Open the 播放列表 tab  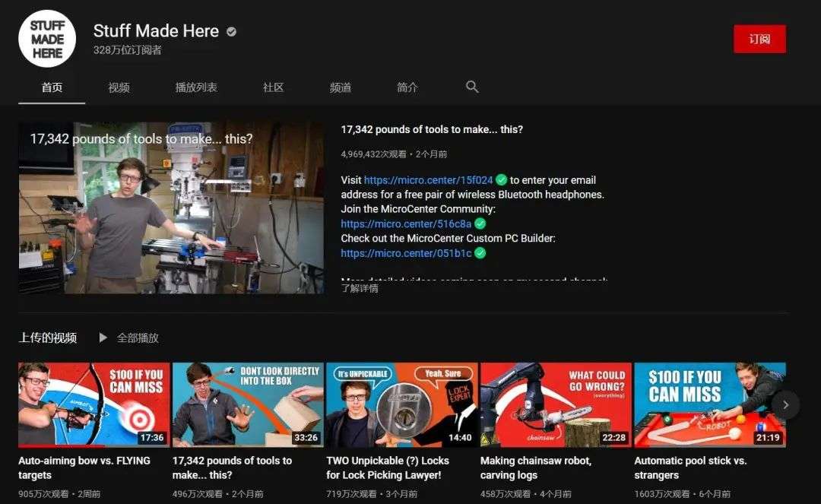[196, 87]
